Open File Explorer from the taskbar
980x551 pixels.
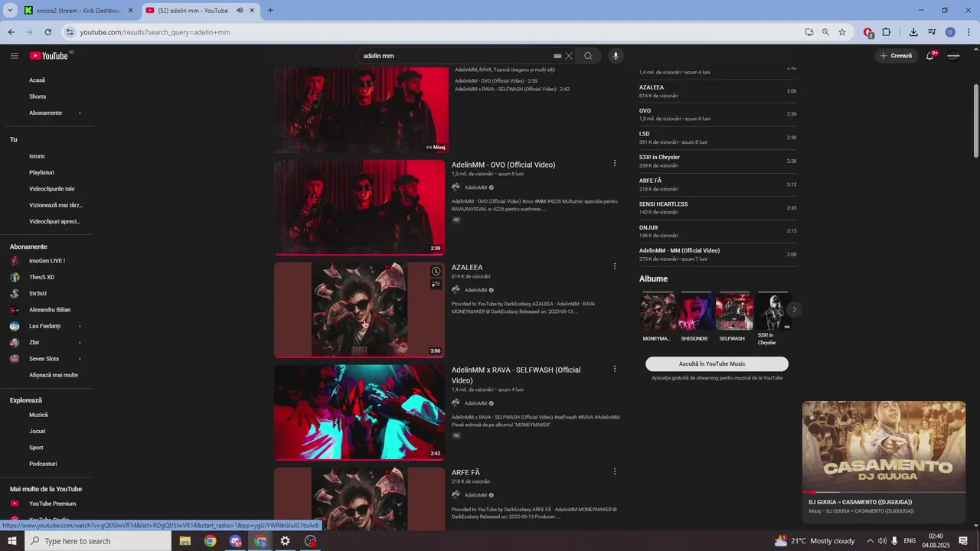pos(185,541)
